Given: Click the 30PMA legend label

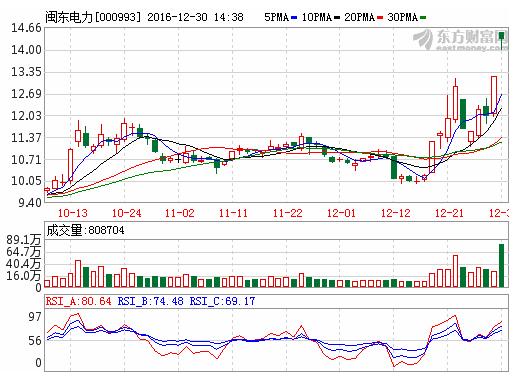Looking at the screenshot, I should (402, 17).
